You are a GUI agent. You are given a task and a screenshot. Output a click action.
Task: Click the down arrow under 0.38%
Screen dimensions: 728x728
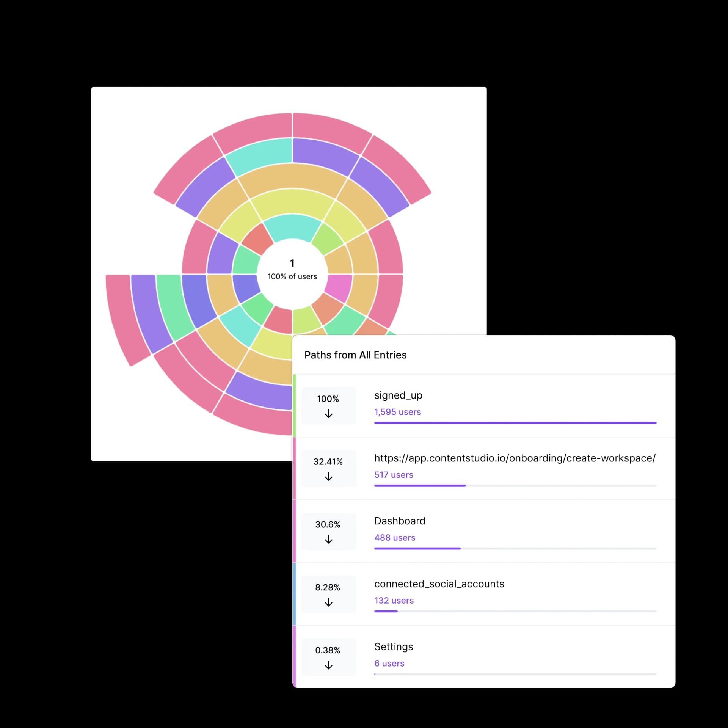pos(328,665)
